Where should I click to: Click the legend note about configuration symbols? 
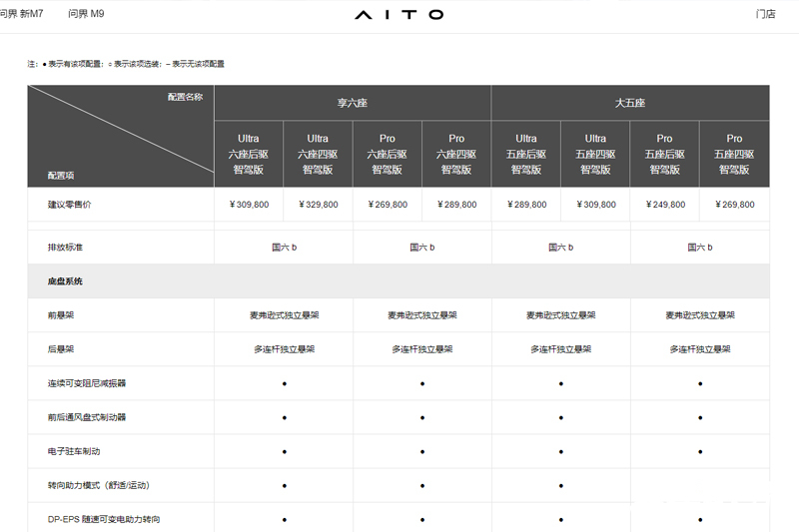click(126, 64)
